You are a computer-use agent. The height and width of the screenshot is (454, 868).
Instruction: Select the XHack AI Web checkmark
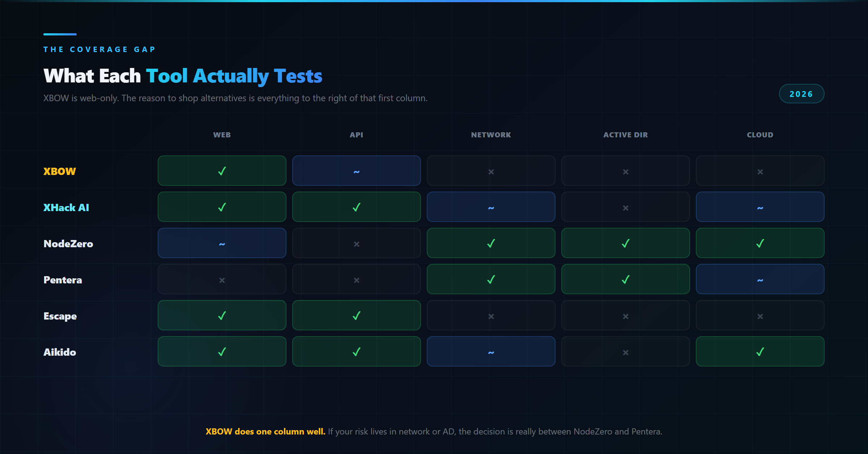coord(222,207)
